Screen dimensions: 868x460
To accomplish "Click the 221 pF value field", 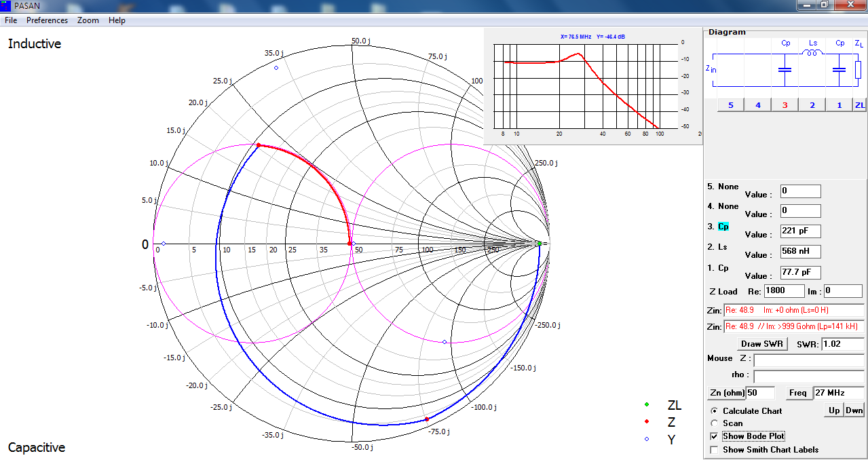I will click(x=800, y=231).
